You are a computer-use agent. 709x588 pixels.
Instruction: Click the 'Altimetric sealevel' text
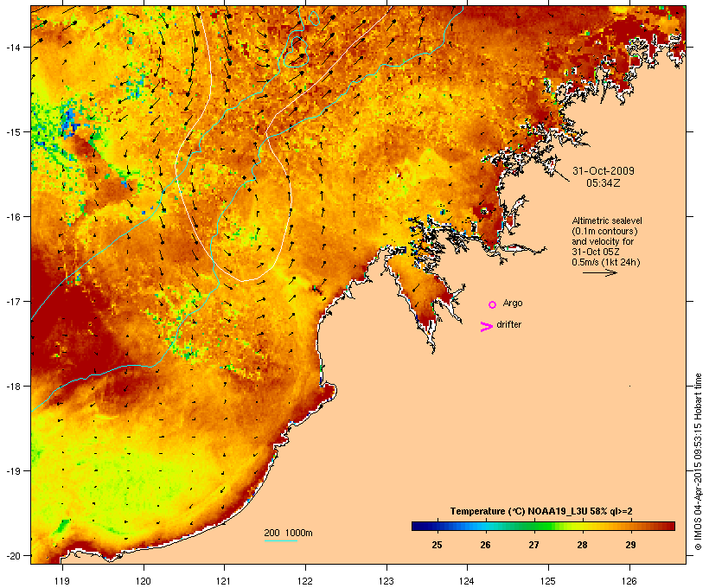click(607, 220)
